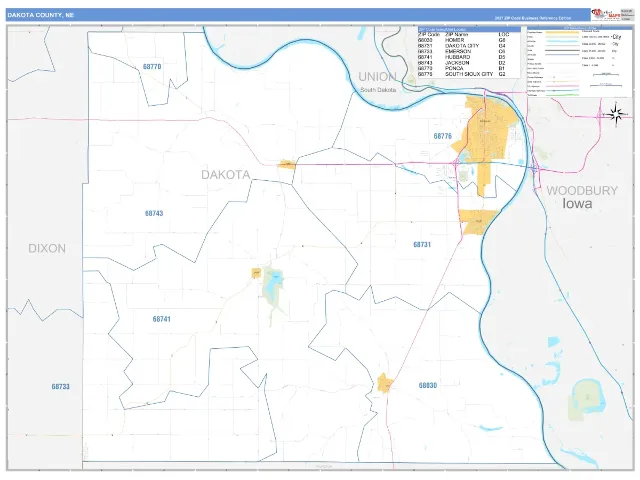640x480 pixels.
Task: Click the WOODBURY county name label
Action: click(x=582, y=190)
